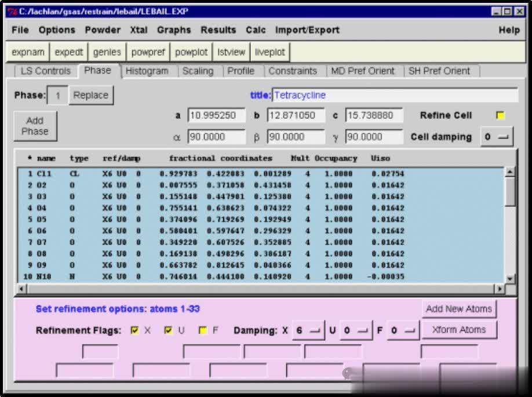
Task: Start liveplot from the toolbar
Action: tap(270, 52)
